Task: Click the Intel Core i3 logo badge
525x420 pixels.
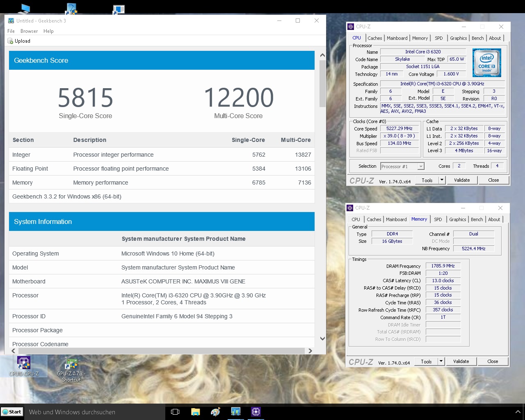Action: 487,63
